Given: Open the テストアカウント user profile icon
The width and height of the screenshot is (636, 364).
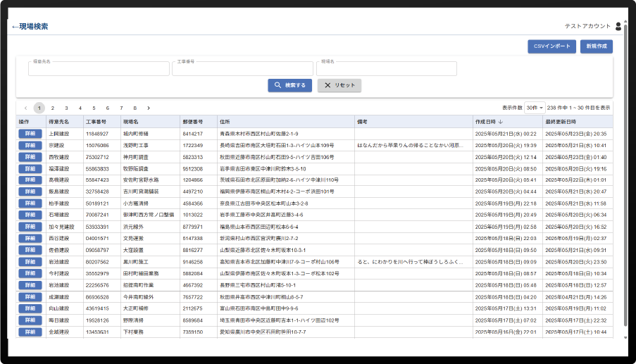Looking at the screenshot, I should click(618, 27).
